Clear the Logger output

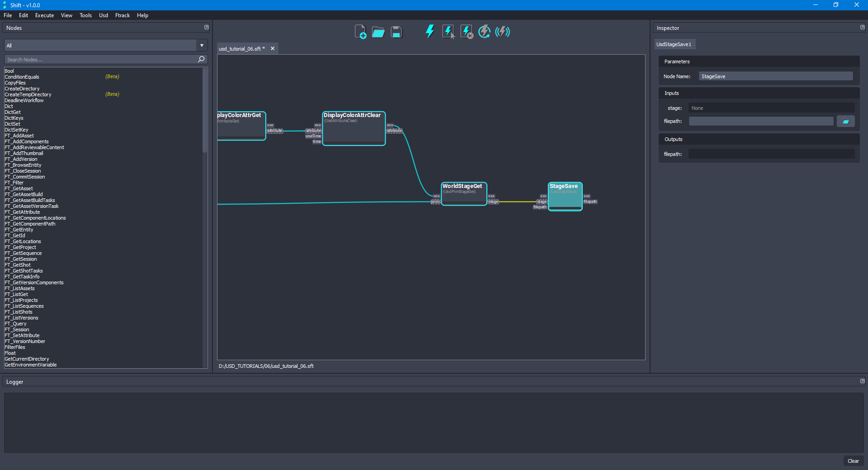pos(853,461)
